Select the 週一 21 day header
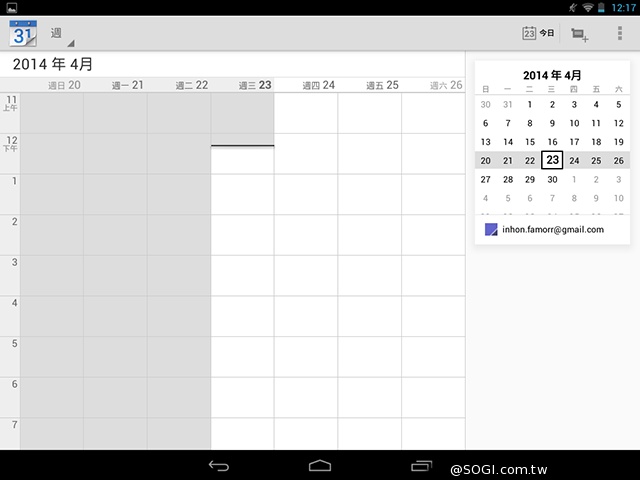Image resolution: width=640 pixels, height=480 pixels. pyautogui.click(x=128, y=85)
